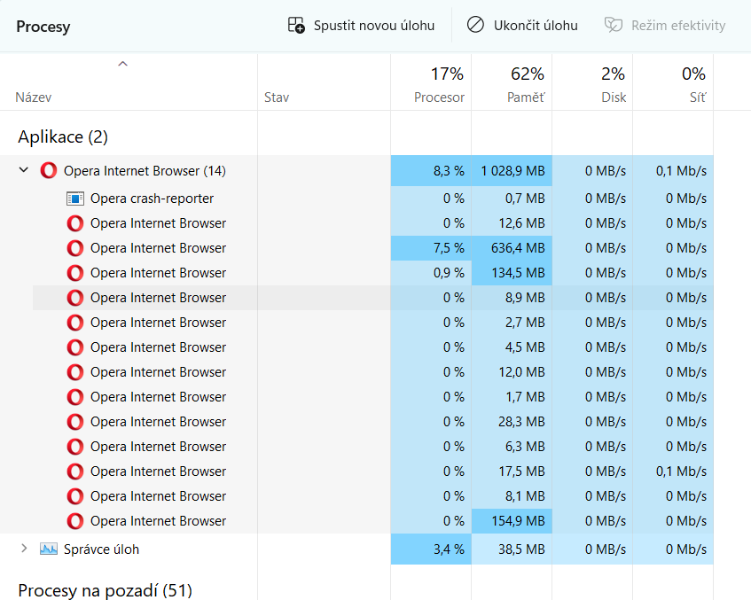751x600 pixels.
Task: Click the 6,3 MB memory cell
Action: pyautogui.click(x=512, y=447)
